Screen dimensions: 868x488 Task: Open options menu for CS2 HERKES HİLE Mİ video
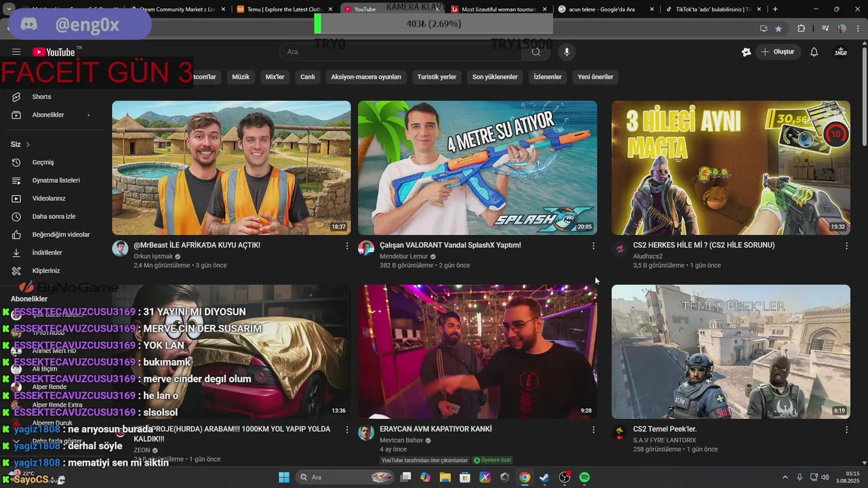(846, 246)
